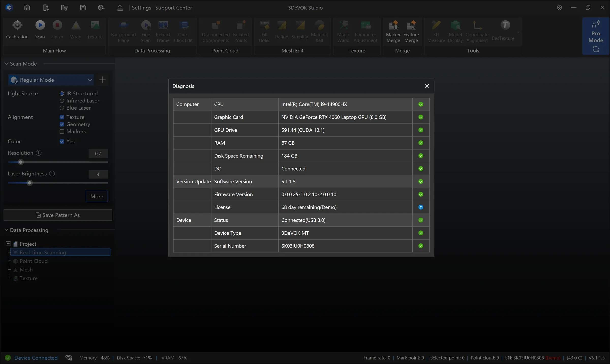Switch using the Pro Mode button
Viewport: 610px width, 364px height.
click(596, 36)
